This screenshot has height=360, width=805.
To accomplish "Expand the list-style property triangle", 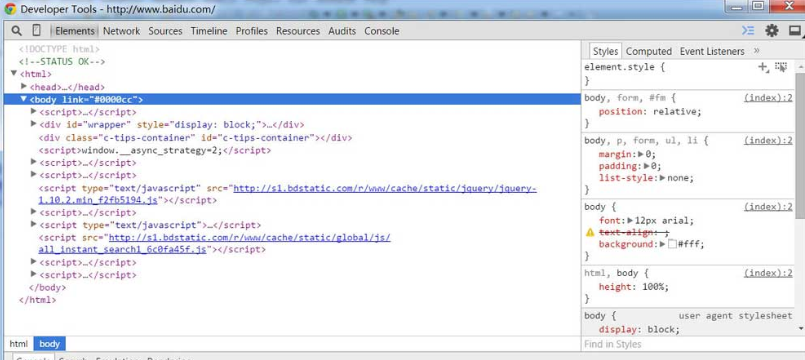I will 663,178.
